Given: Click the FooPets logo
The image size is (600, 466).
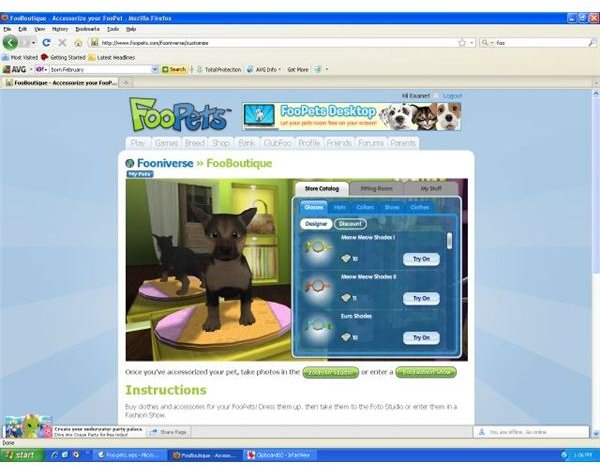Looking at the screenshot, I should click(180, 114).
